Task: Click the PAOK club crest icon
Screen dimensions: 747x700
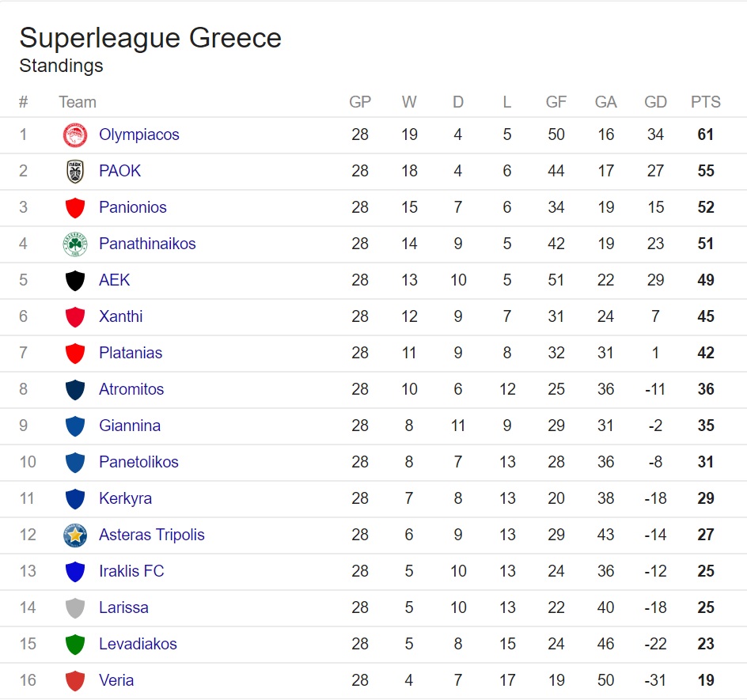Action: (75, 172)
